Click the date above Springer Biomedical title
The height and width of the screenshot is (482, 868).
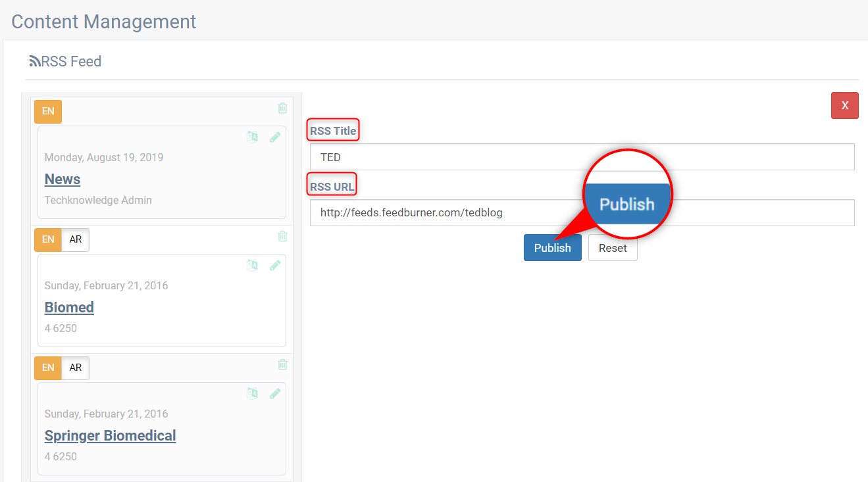[x=106, y=414]
